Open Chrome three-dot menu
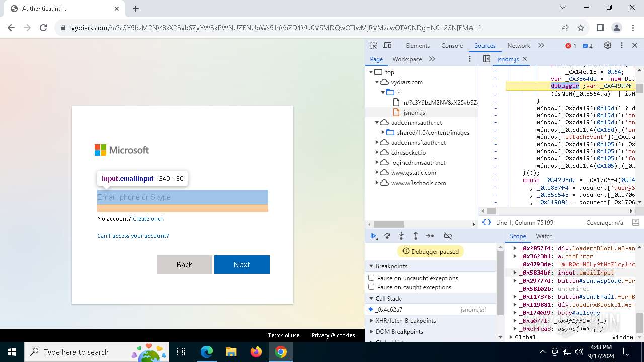The height and width of the screenshot is (362, 644). tap(633, 28)
